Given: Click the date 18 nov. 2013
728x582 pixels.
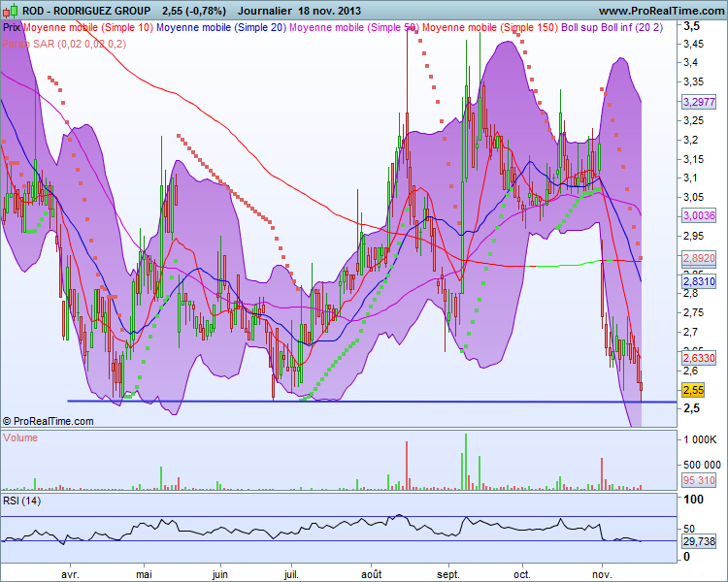Looking at the screenshot, I should click(330, 11).
